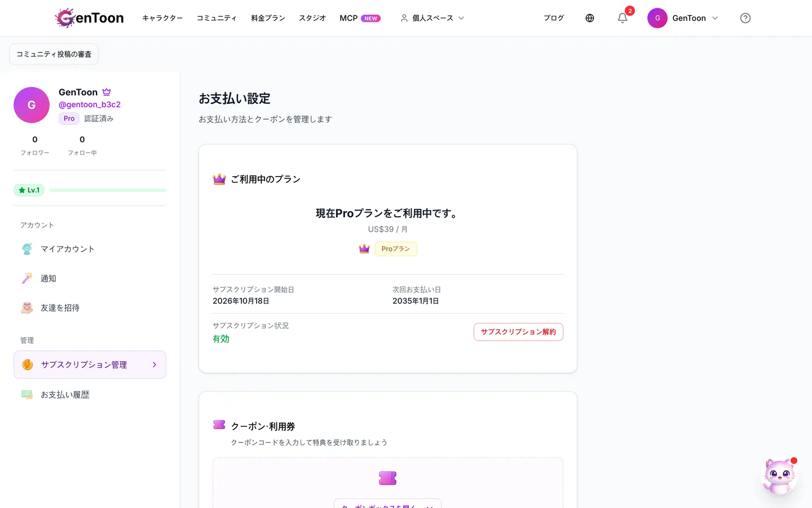Image resolution: width=812 pixels, height=508 pixels.
Task: Click the ticket icon beside クーポン·利用券 heading
Action: pyautogui.click(x=219, y=424)
